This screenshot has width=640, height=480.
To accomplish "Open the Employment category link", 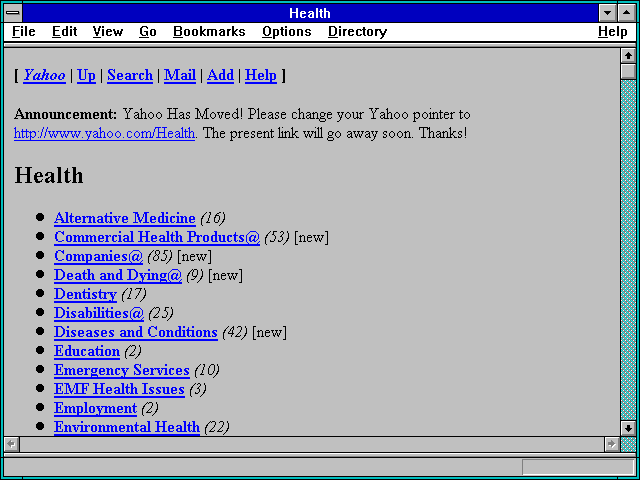I will (95, 408).
